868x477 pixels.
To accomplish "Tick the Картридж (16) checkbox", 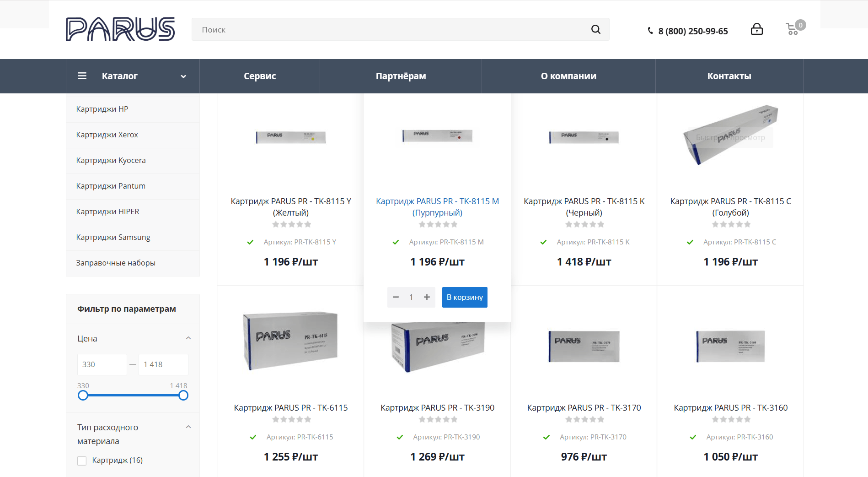I will point(82,461).
